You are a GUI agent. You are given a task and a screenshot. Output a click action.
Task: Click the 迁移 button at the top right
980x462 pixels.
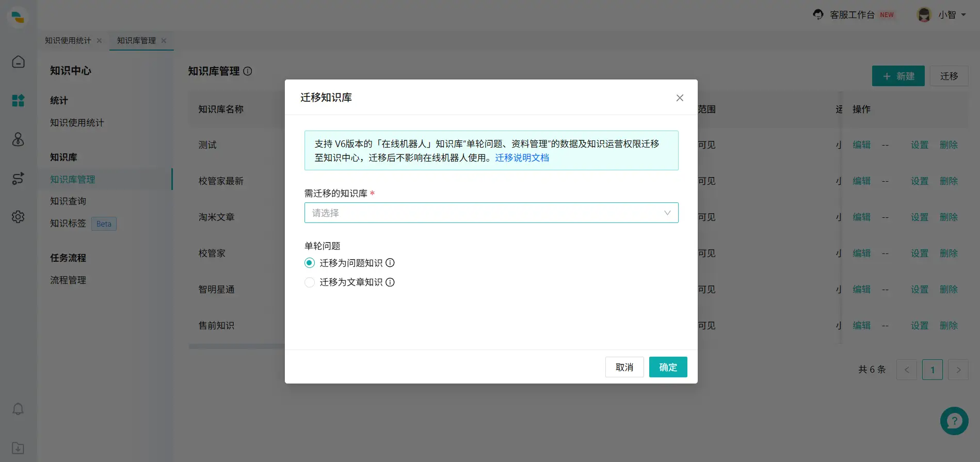[949, 76]
